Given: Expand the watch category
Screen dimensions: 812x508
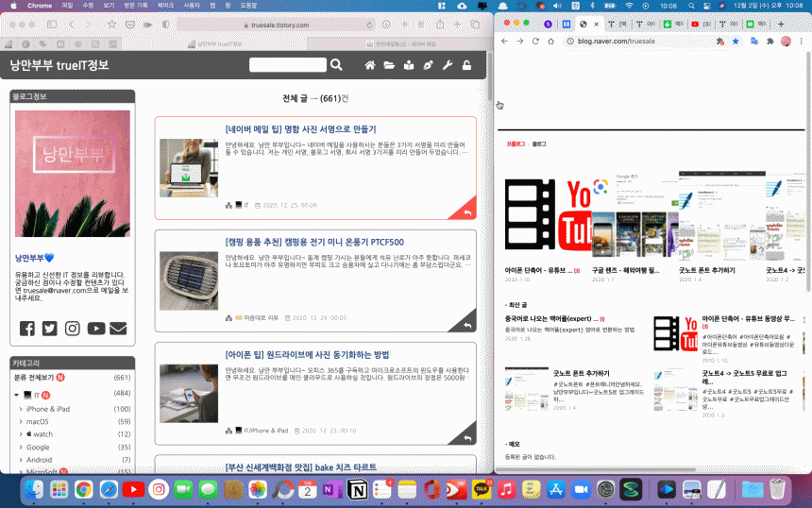Looking at the screenshot, I should tap(21, 434).
